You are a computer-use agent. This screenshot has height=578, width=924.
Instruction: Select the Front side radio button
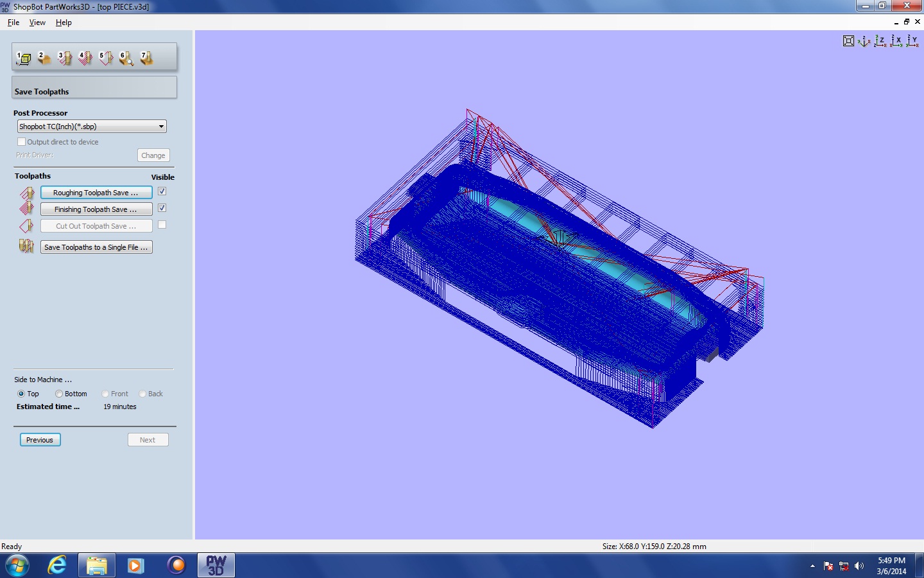pyautogui.click(x=105, y=394)
